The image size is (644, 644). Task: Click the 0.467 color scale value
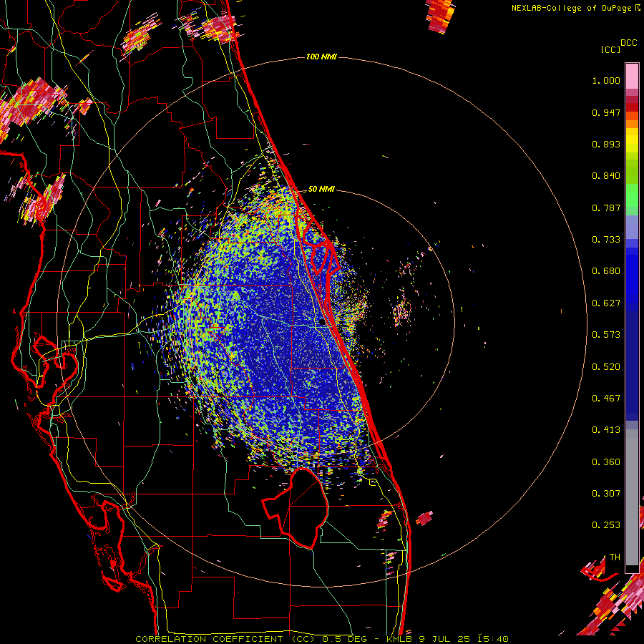tap(606, 399)
